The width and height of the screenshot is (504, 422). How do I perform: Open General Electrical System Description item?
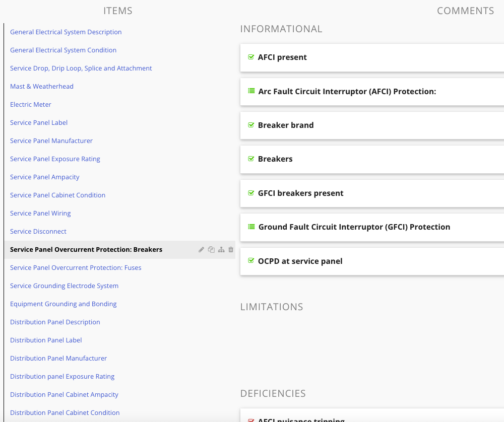66,32
